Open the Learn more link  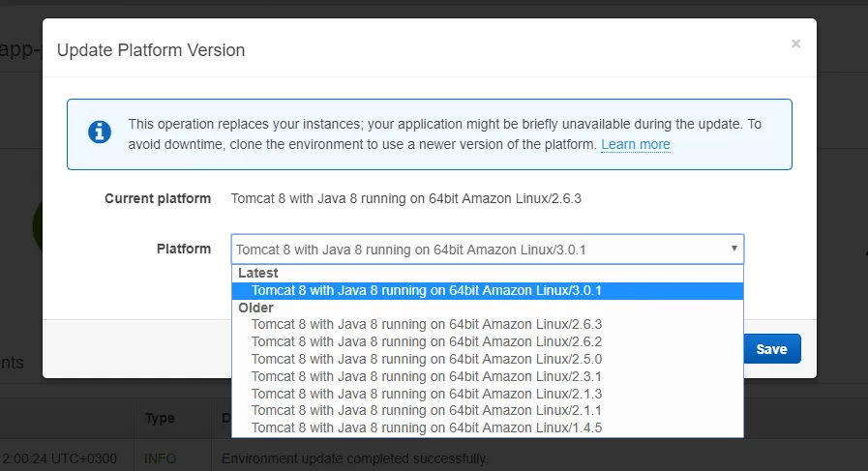(635, 144)
